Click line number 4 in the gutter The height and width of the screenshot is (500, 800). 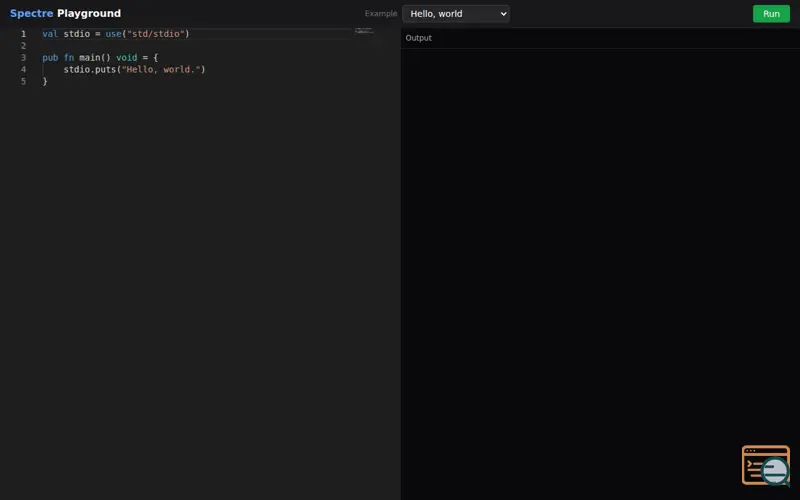tap(23, 69)
